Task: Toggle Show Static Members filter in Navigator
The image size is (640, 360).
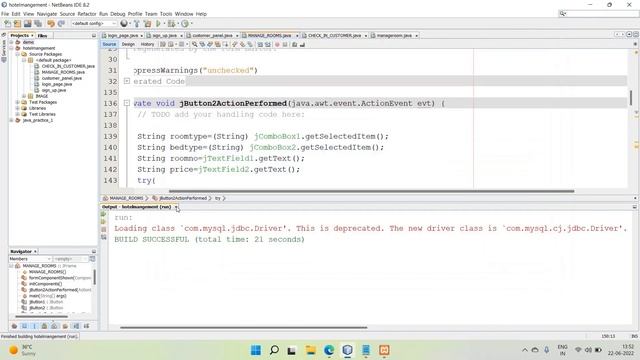Action: pyautogui.click(x=34, y=326)
